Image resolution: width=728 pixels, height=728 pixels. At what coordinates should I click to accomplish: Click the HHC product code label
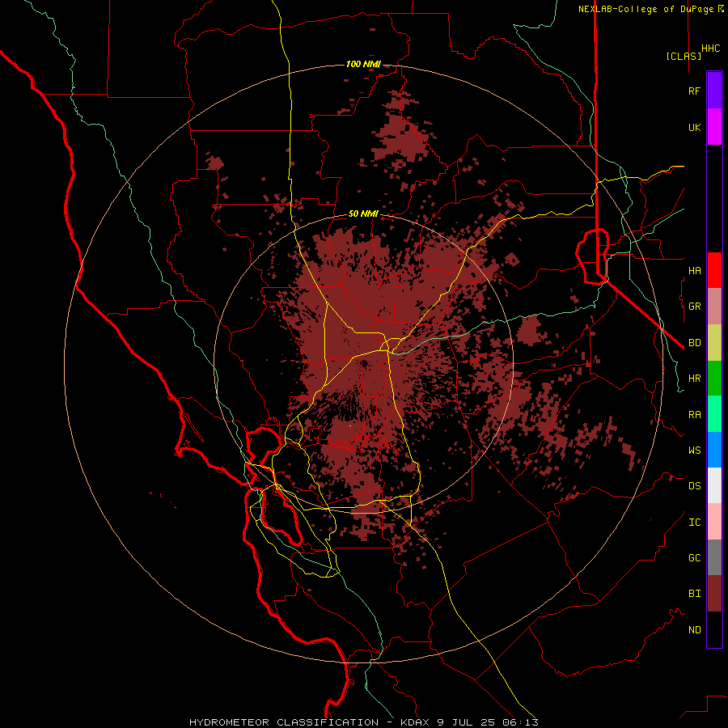coord(710,49)
